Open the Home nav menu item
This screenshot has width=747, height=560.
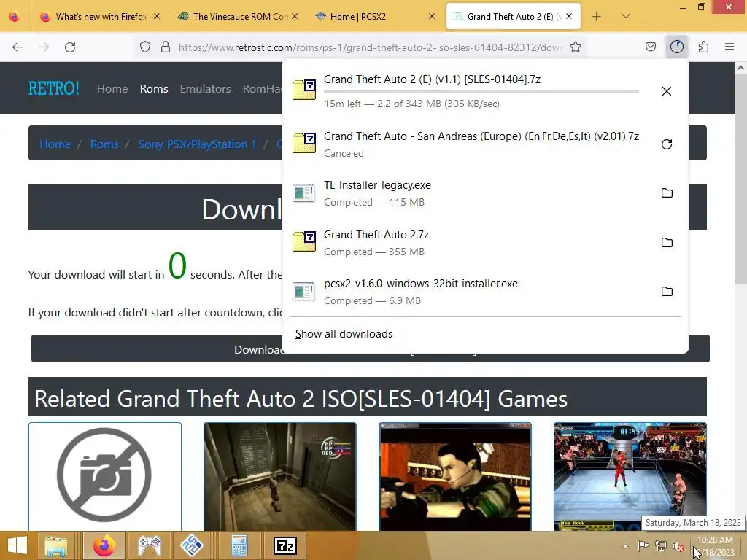112,88
